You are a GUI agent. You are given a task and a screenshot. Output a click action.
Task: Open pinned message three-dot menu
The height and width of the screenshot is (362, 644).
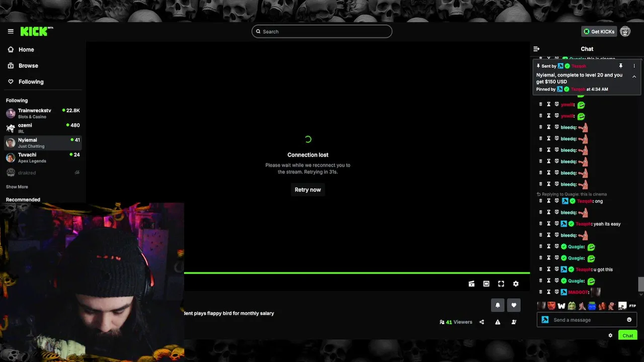coord(634,66)
